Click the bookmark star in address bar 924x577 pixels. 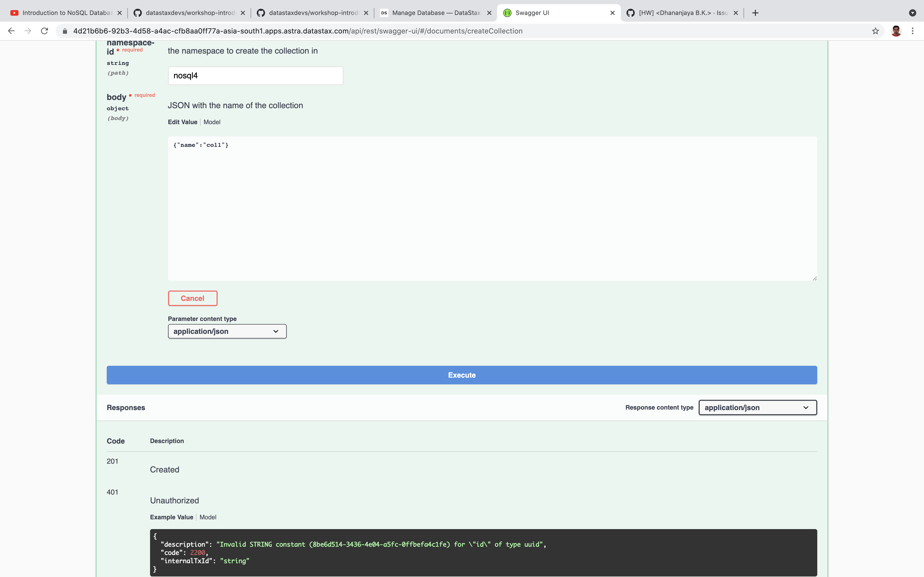(x=876, y=31)
